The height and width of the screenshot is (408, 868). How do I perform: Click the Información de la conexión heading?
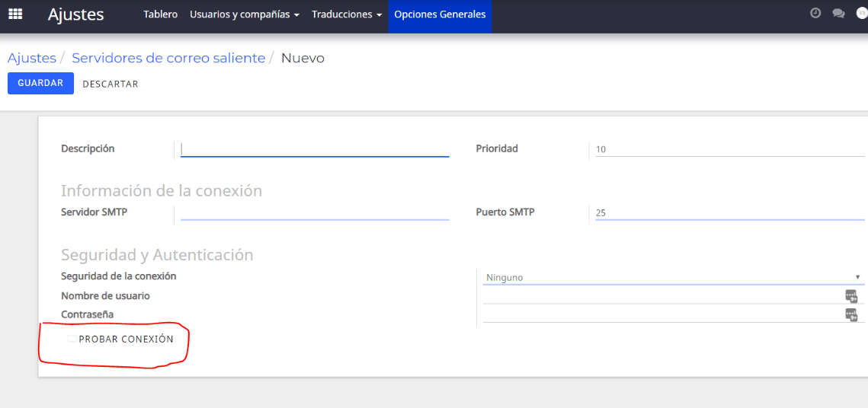click(161, 191)
